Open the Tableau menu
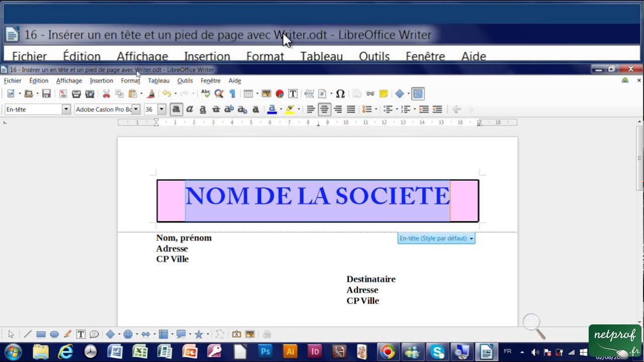This screenshot has height=362, width=644. point(158,80)
